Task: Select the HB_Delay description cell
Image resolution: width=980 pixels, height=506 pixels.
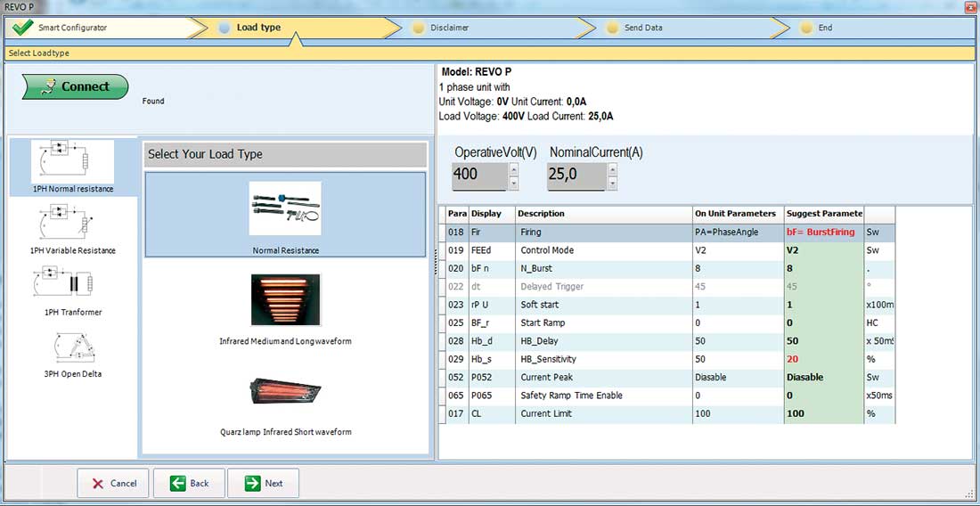Action: point(604,341)
